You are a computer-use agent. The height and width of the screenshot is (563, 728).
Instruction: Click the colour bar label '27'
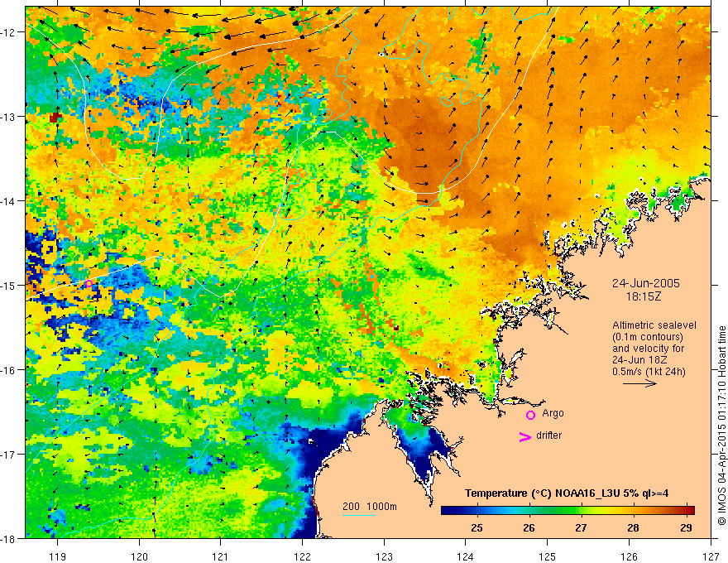tap(581, 527)
